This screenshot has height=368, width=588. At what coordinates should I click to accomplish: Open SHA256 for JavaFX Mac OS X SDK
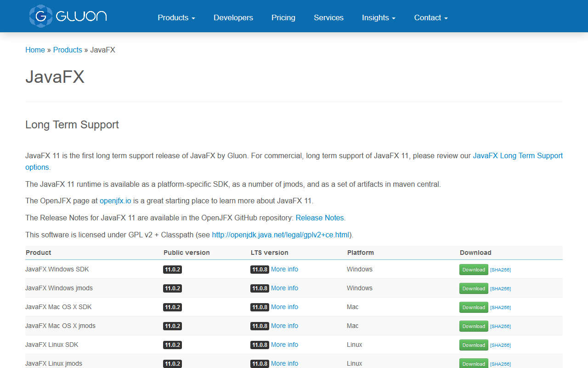coord(500,307)
